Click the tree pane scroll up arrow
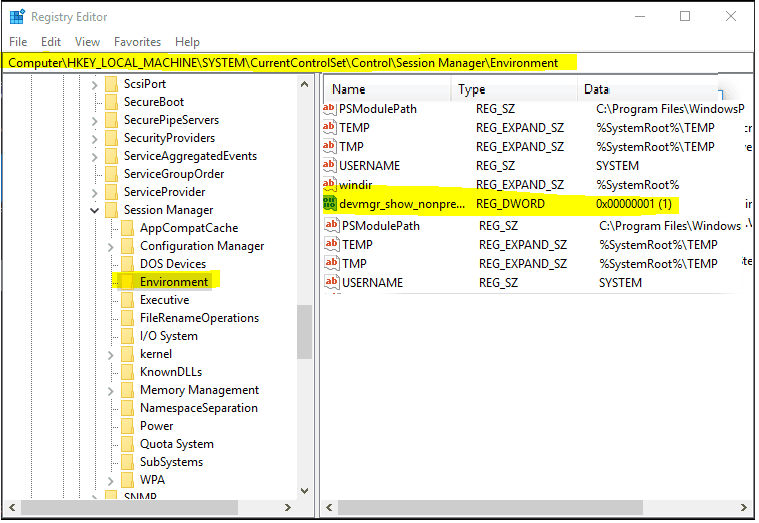 click(304, 84)
